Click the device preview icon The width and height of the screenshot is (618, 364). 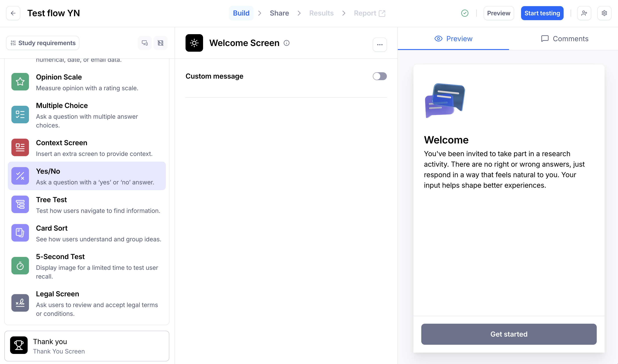coord(145,43)
